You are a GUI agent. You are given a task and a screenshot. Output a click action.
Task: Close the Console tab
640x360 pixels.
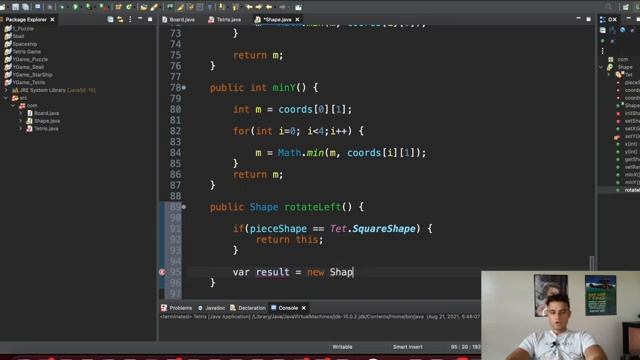(x=304, y=308)
